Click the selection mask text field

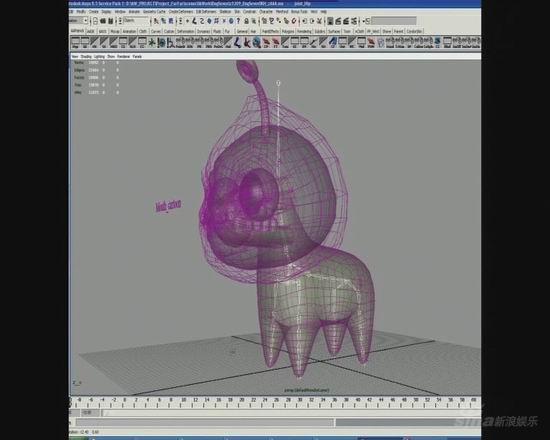136,21
